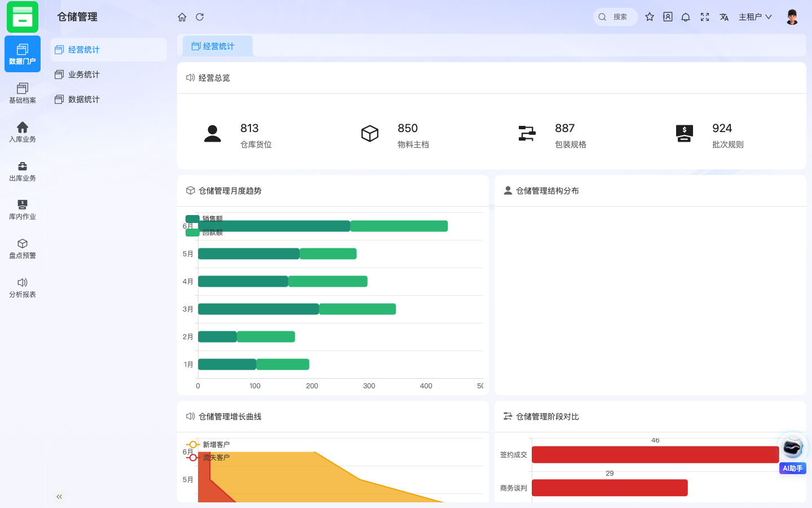The height and width of the screenshot is (508, 812).
Task: Click the 仓储管理月度趋势 panel title
Action: coord(230,191)
